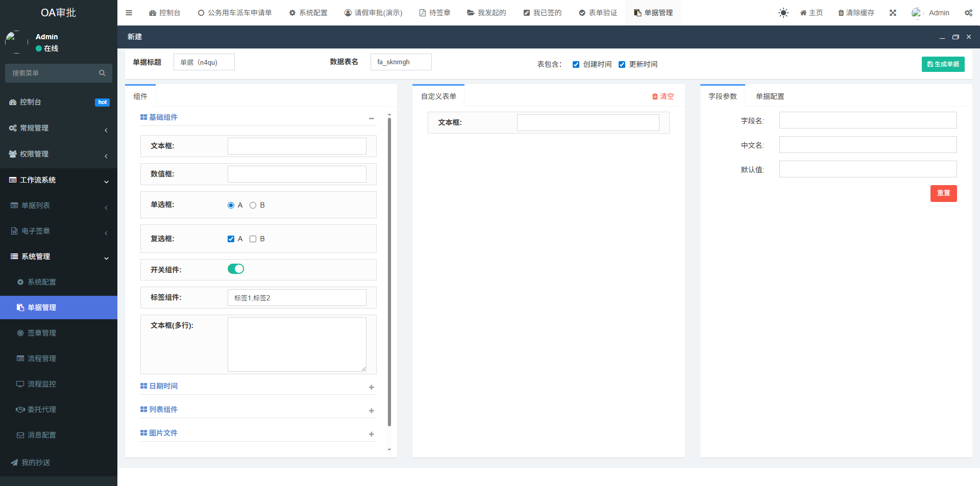Click the green 生成单据 button

943,64
